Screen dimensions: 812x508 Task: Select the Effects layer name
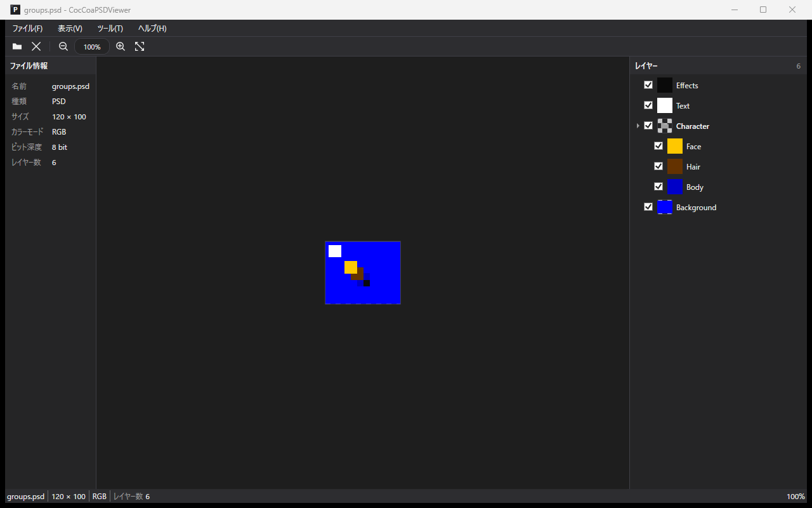tap(687, 86)
